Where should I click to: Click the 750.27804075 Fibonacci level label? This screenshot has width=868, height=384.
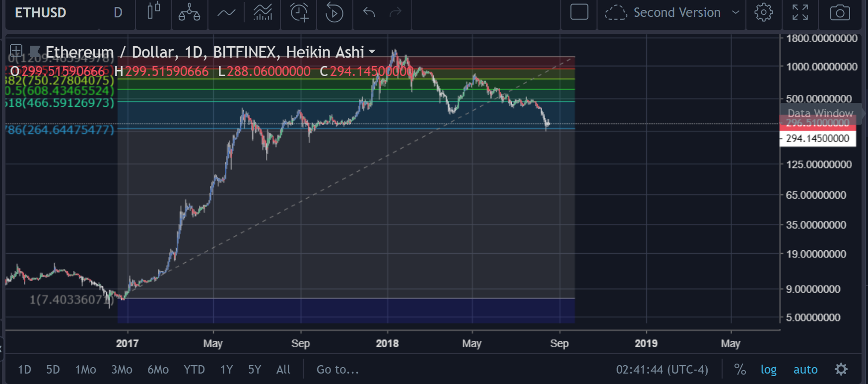click(60, 80)
